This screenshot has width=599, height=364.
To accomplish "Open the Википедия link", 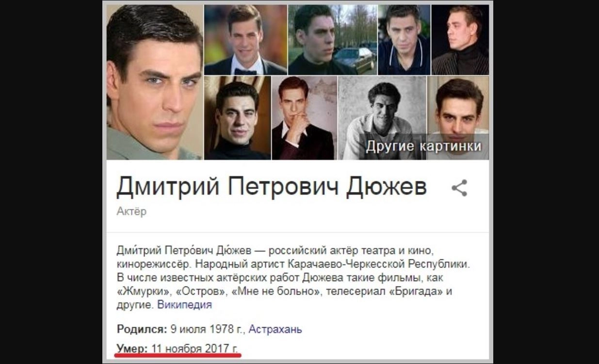I will coord(185,305).
